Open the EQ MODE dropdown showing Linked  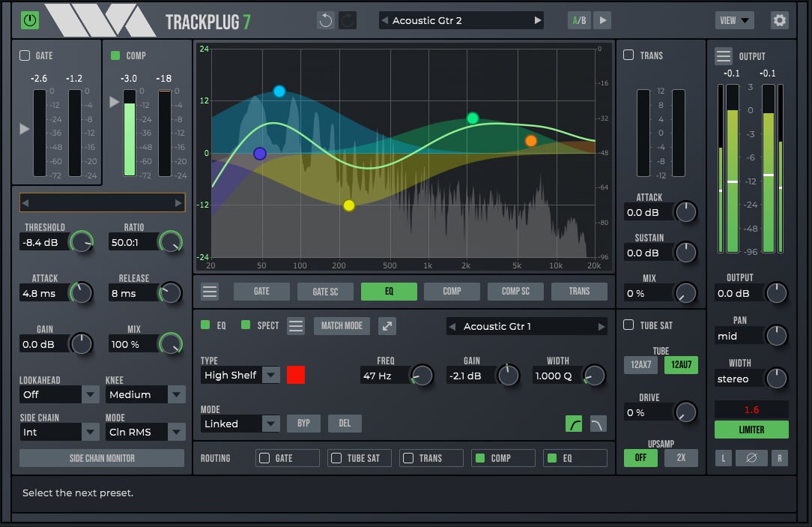point(240,424)
